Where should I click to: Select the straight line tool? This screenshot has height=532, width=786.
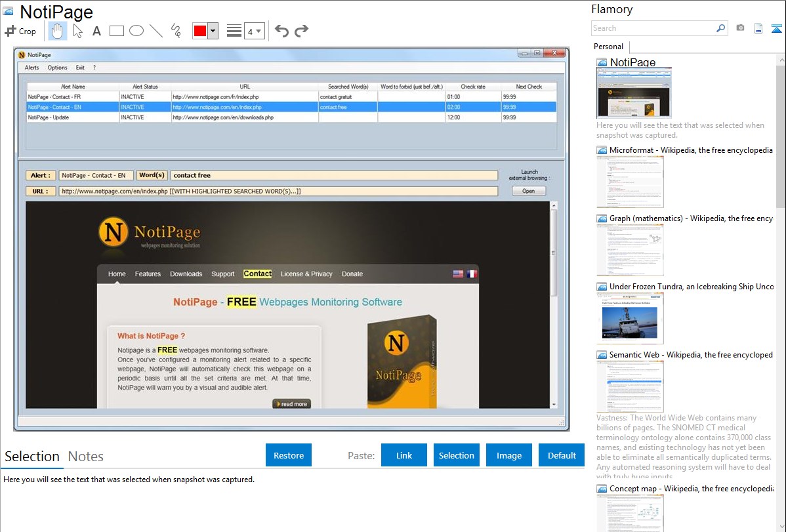pyautogui.click(x=156, y=31)
